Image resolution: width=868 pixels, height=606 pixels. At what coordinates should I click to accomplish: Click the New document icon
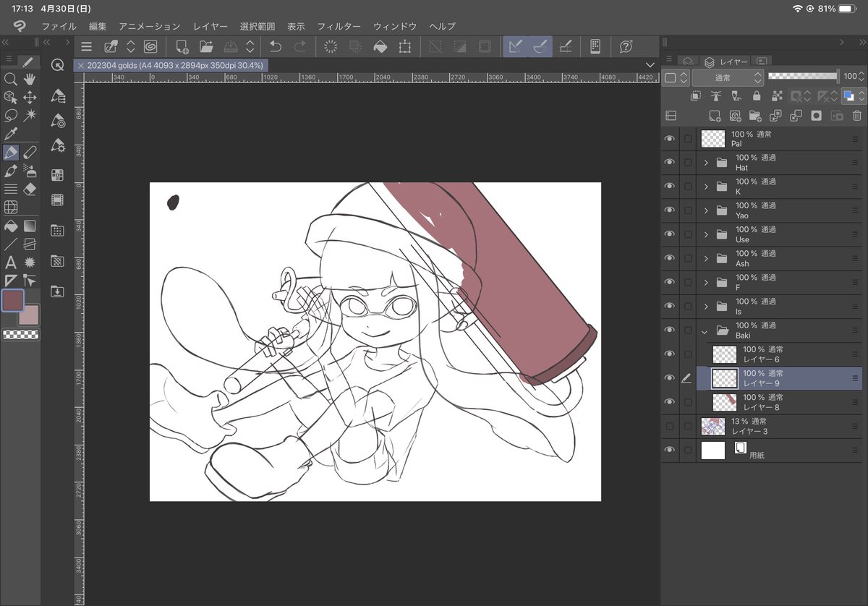[182, 47]
